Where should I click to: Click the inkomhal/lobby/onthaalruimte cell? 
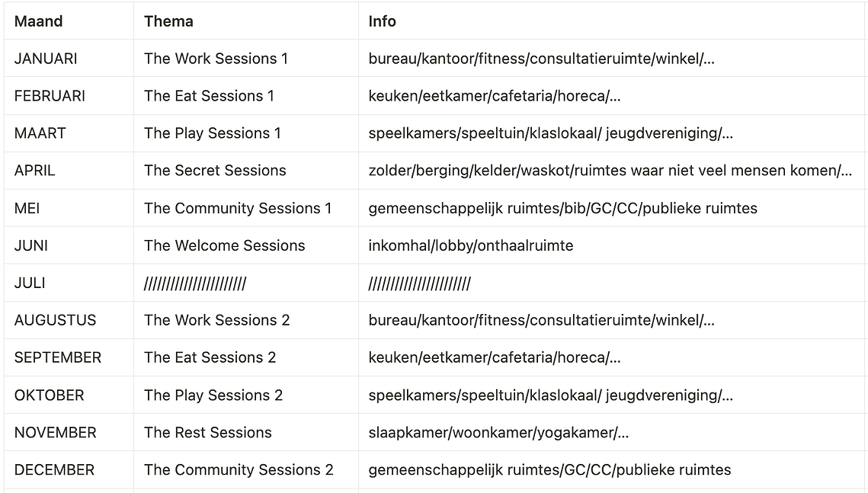[613, 245]
